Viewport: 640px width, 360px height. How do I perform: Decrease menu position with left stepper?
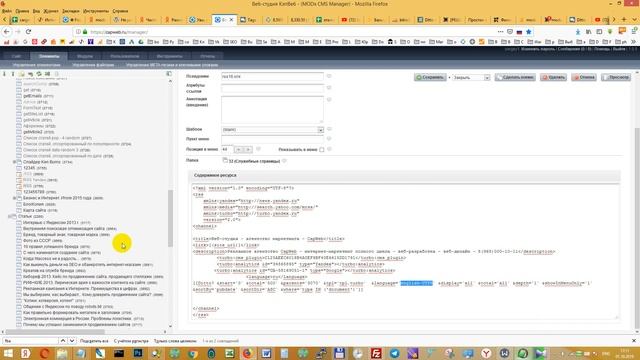tap(238, 150)
